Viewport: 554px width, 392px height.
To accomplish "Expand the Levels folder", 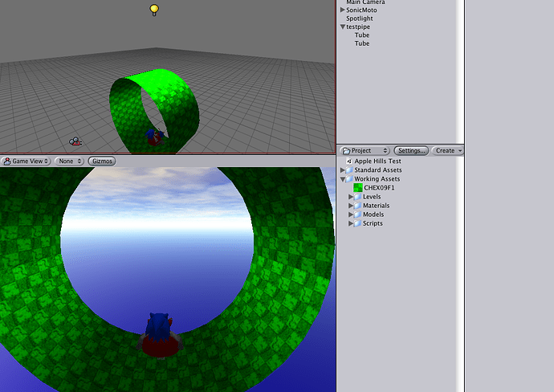I will tap(351, 197).
